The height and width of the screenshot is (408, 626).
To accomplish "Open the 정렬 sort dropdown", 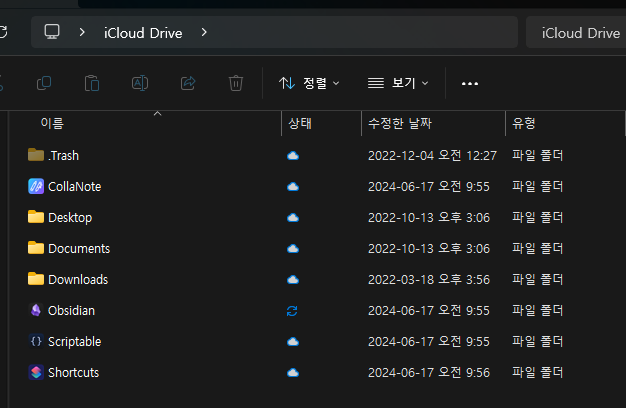I will click(309, 83).
